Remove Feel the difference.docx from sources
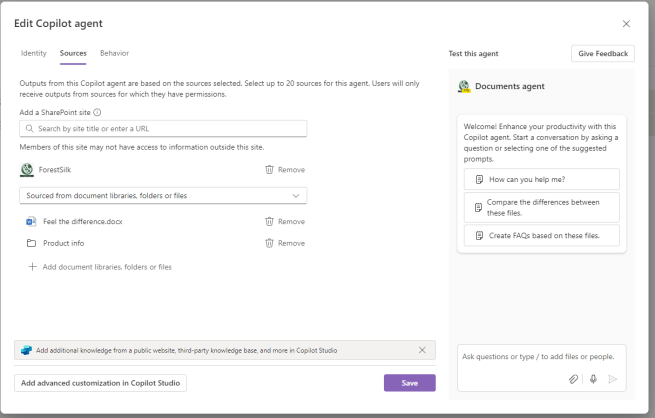This screenshot has height=418, width=655. click(x=285, y=221)
